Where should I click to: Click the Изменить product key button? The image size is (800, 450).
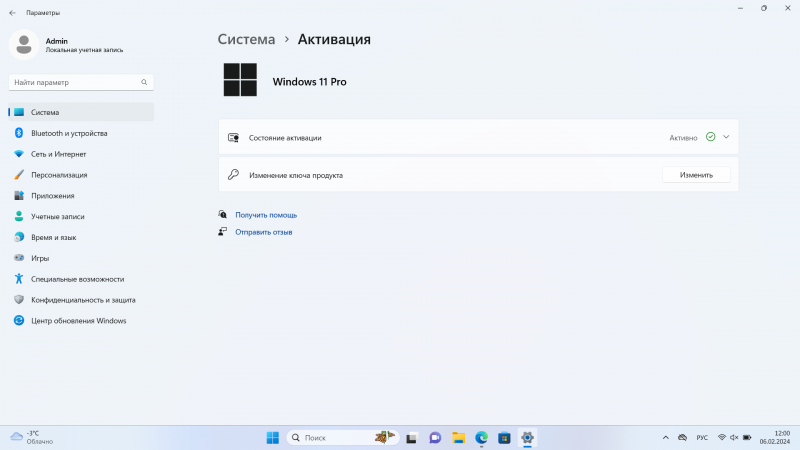click(x=696, y=175)
